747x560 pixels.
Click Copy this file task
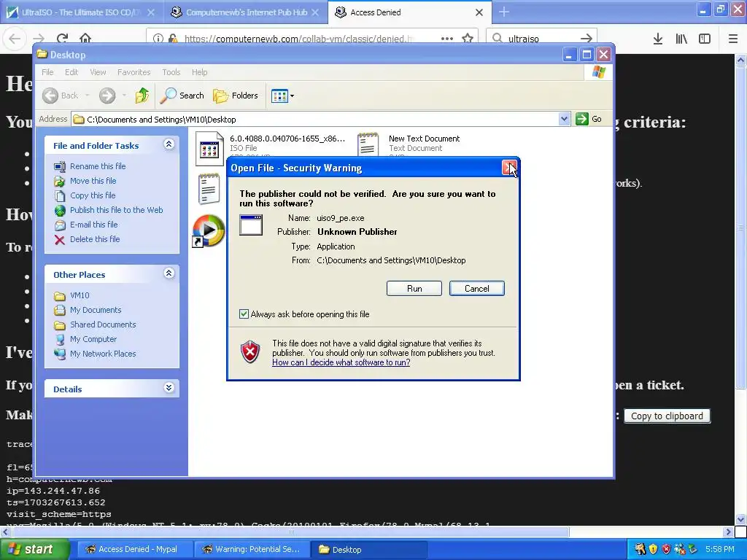point(93,195)
